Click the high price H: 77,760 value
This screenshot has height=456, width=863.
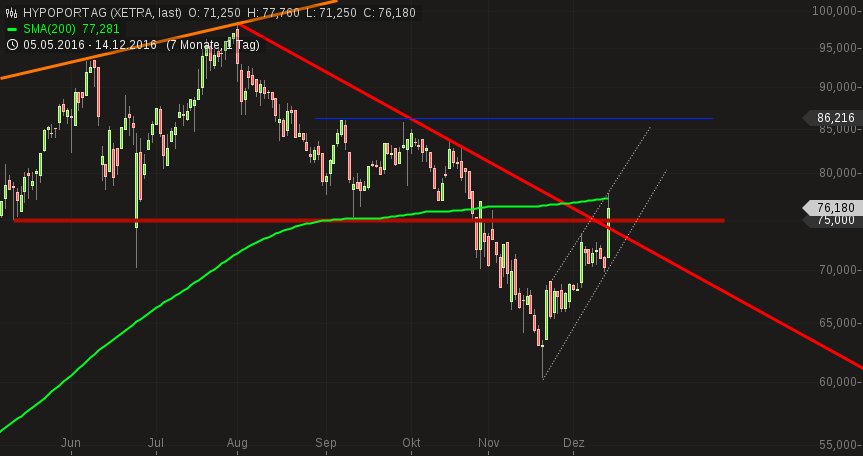pos(274,13)
